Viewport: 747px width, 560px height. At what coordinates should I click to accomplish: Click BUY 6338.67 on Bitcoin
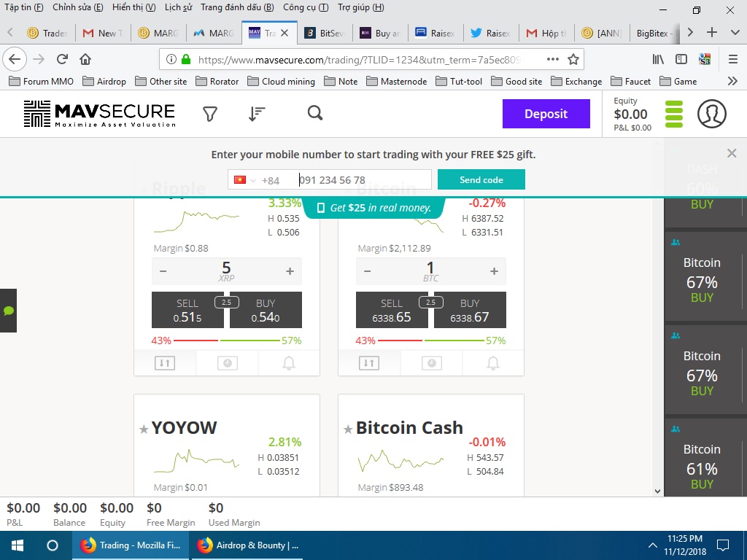(x=470, y=310)
